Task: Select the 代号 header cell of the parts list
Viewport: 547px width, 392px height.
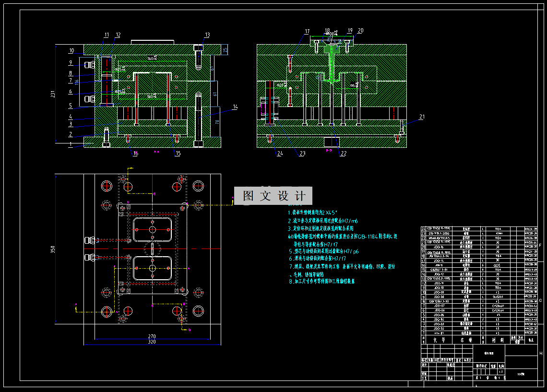Action: pyautogui.click(x=439, y=340)
